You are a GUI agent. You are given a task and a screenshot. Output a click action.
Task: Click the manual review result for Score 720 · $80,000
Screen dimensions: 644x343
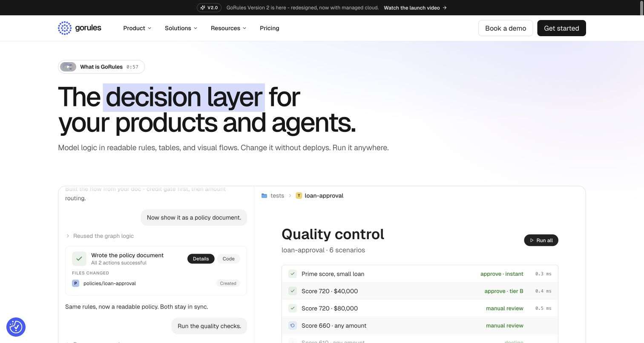point(505,309)
